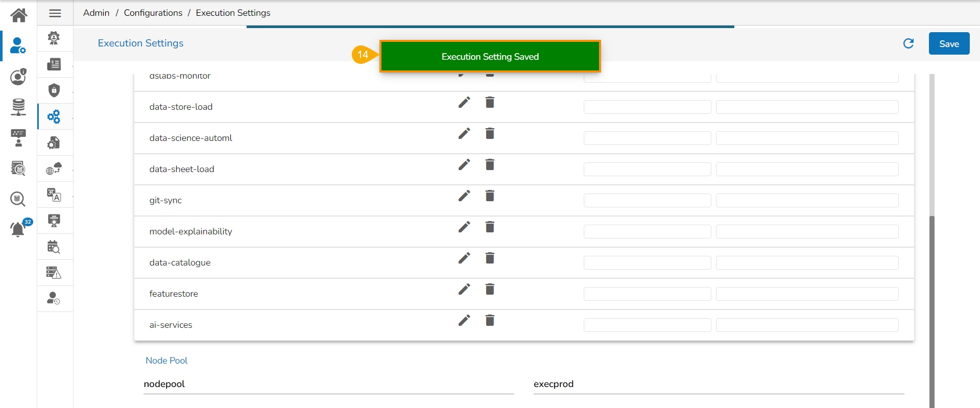Focus the second input of data-sheet-load row
This screenshot has height=408, width=980.
point(807,170)
